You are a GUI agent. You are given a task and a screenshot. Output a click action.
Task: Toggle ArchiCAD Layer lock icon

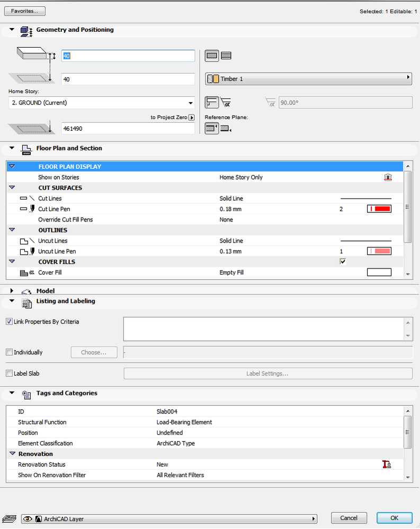click(x=39, y=519)
